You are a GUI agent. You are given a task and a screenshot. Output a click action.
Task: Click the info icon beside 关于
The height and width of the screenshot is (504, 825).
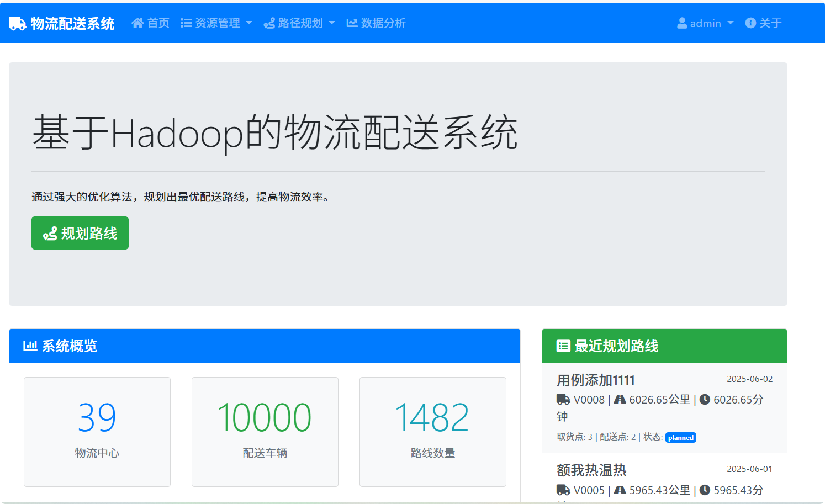pyautogui.click(x=750, y=23)
